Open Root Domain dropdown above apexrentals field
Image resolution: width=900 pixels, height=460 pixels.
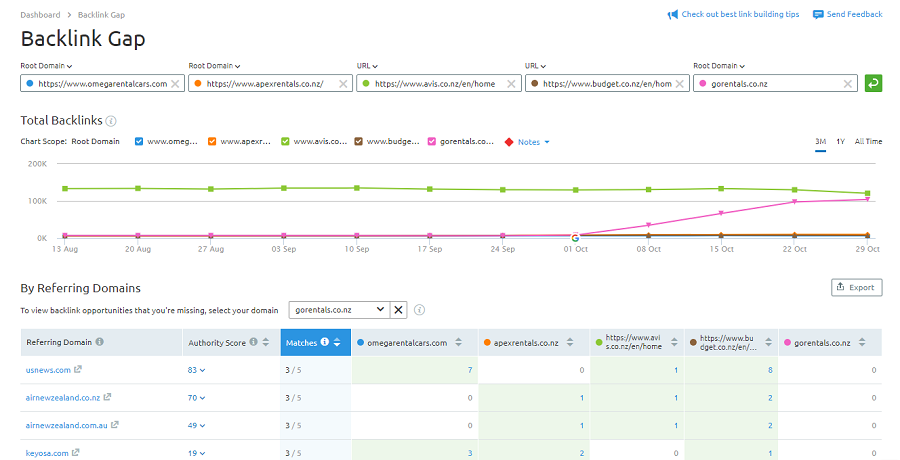point(214,66)
